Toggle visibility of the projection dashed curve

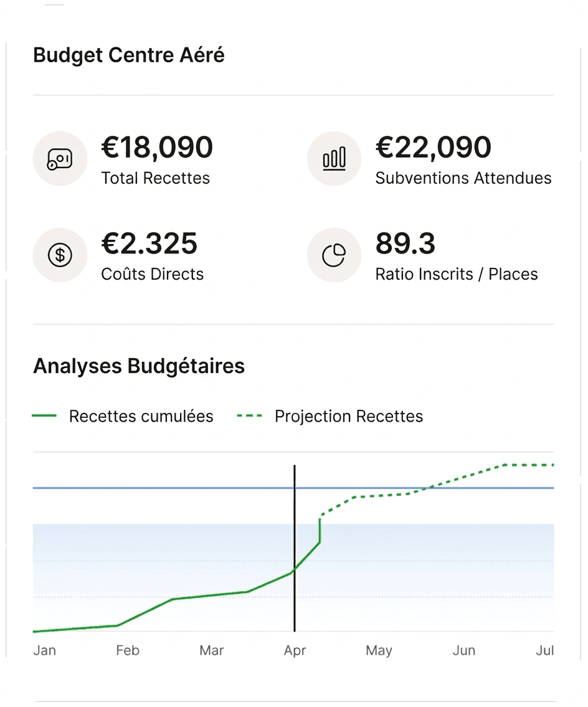point(349,416)
